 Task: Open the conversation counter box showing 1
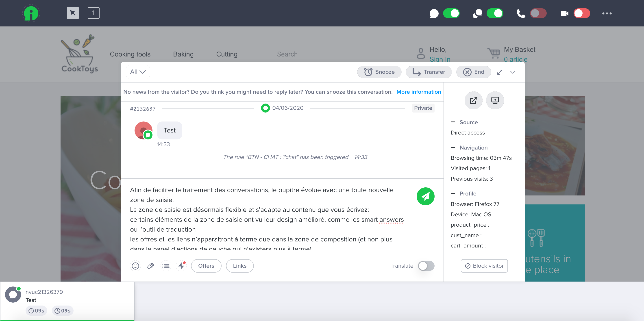(94, 13)
